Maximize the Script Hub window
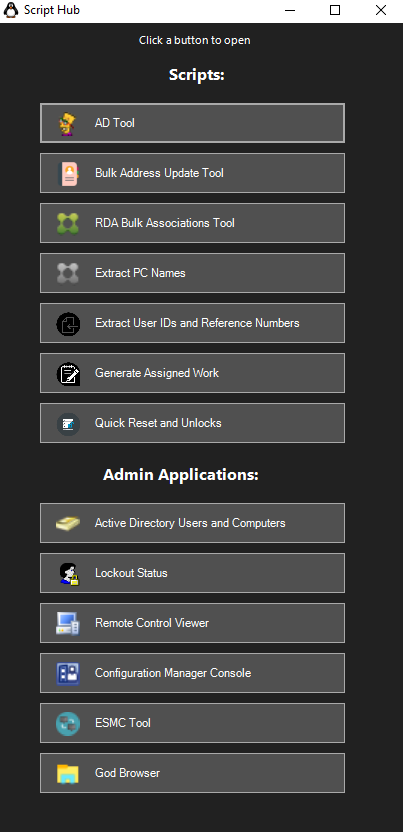Image resolution: width=403 pixels, height=832 pixels. point(335,10)
